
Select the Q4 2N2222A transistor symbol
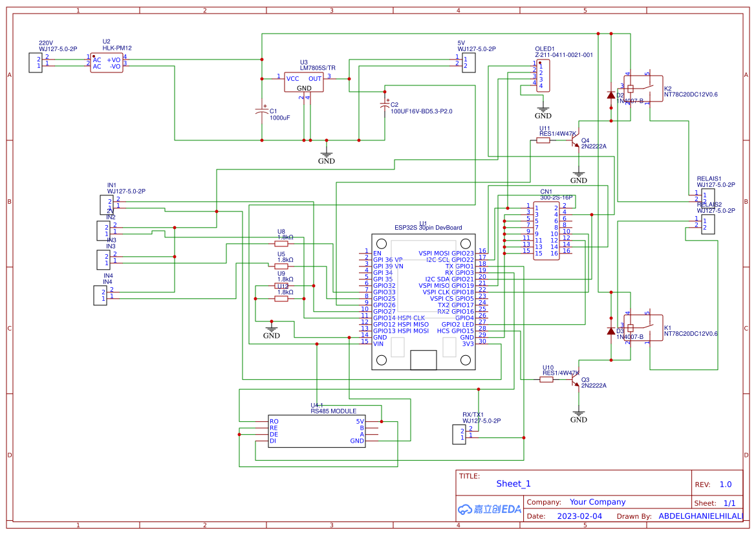pyautogui.click(x=576, y=142)
